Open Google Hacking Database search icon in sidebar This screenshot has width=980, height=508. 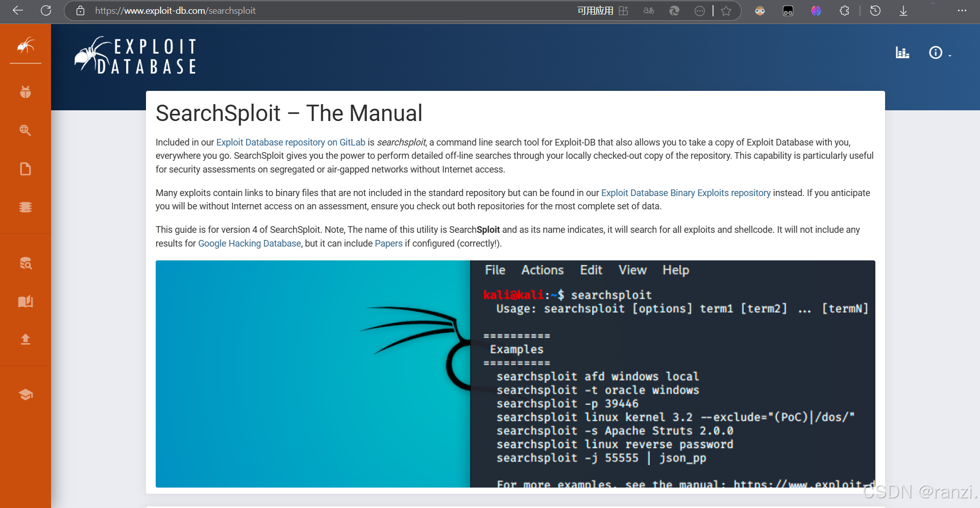pyautogui.click(x=26, y=130)
